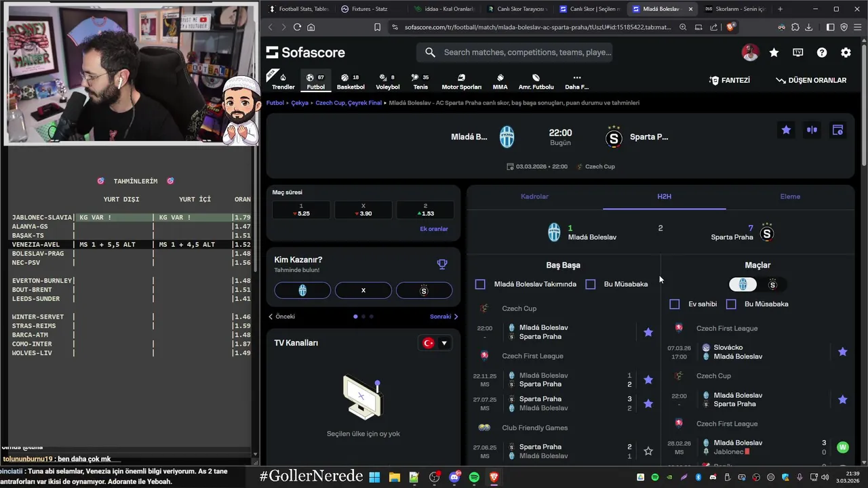Open the help question mark icon
Screen dimensions: 868x488
(x=822, y=52)
